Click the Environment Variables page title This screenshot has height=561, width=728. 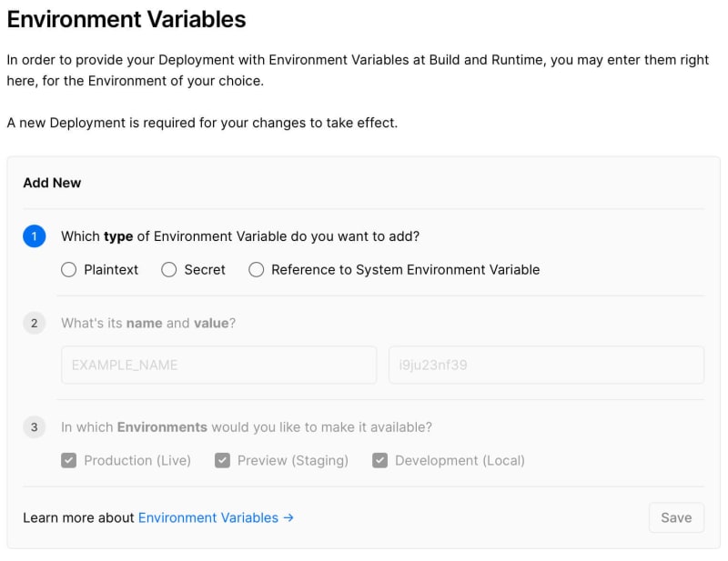pos(126,19)
